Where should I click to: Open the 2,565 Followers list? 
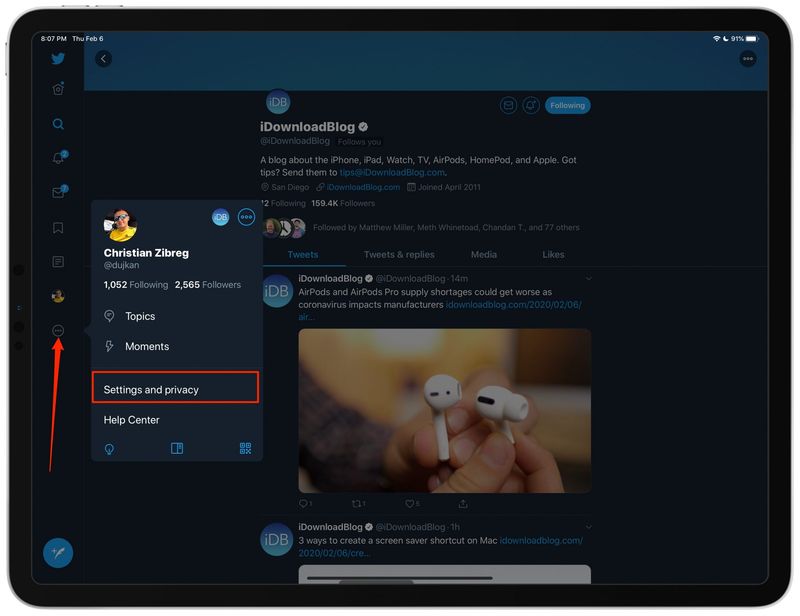point(208,285)
